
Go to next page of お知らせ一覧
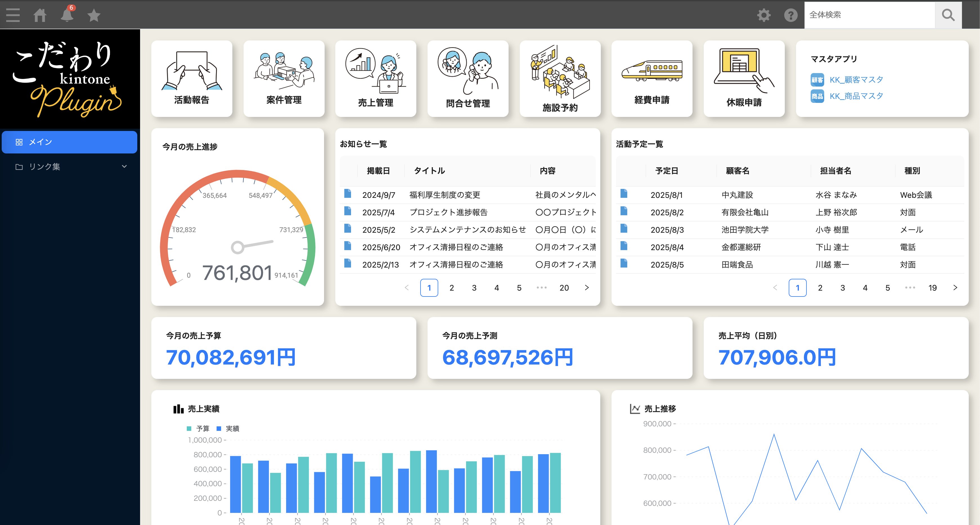pyautogui.click(x=587, y=288)
